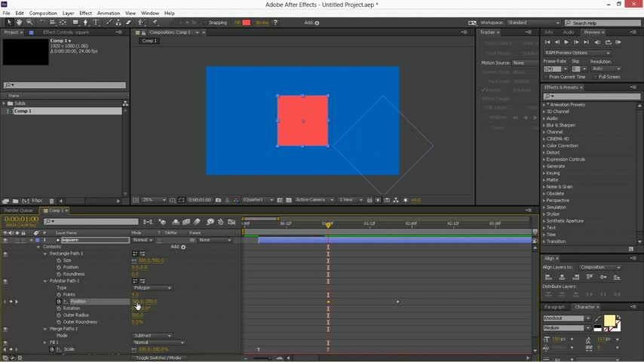
Task: Open the Layer menu
Action: [68, 13]
